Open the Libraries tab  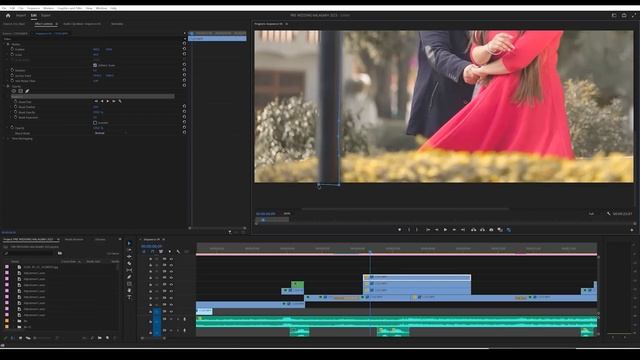click(x=100, y=239)
